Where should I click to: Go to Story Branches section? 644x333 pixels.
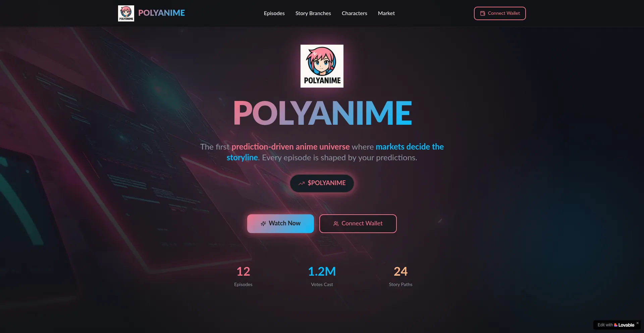(313, 13)
